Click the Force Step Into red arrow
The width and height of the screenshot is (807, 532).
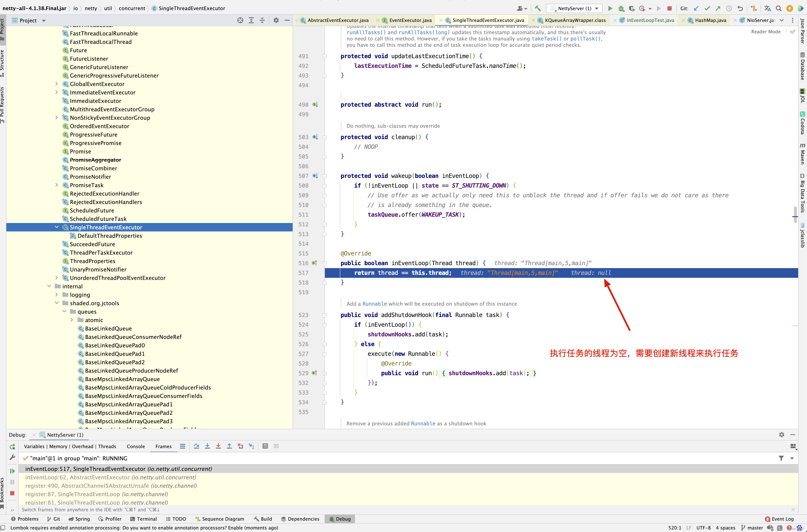[x=218, y=446]
